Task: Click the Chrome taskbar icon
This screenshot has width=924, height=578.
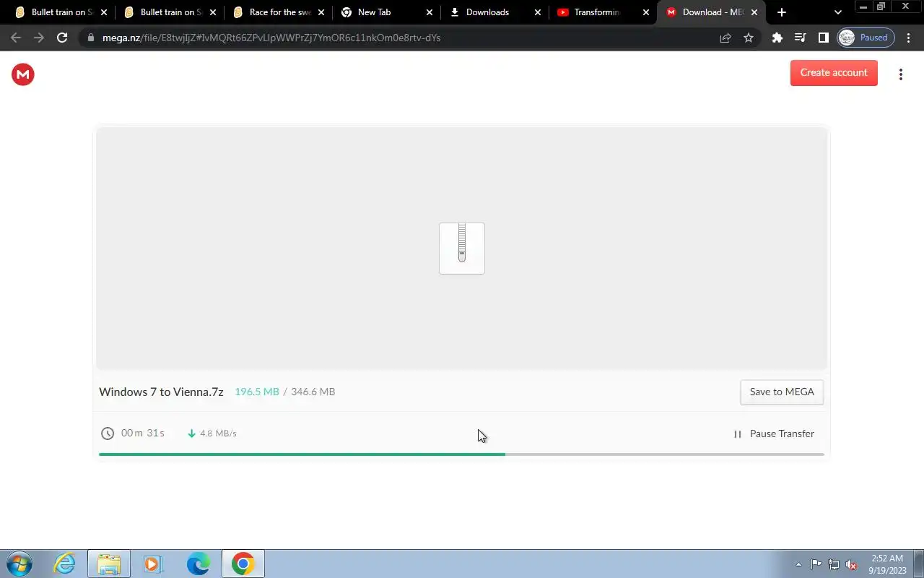Action: (243, 564)
